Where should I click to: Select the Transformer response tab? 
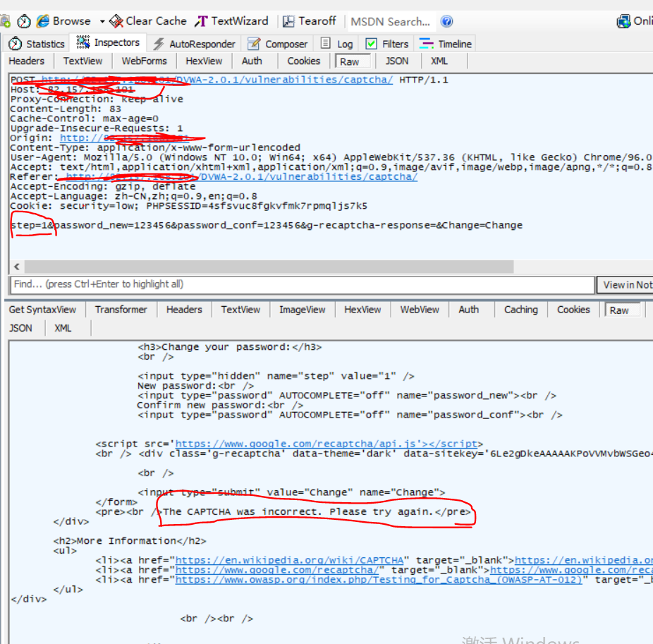click(121, 310)
